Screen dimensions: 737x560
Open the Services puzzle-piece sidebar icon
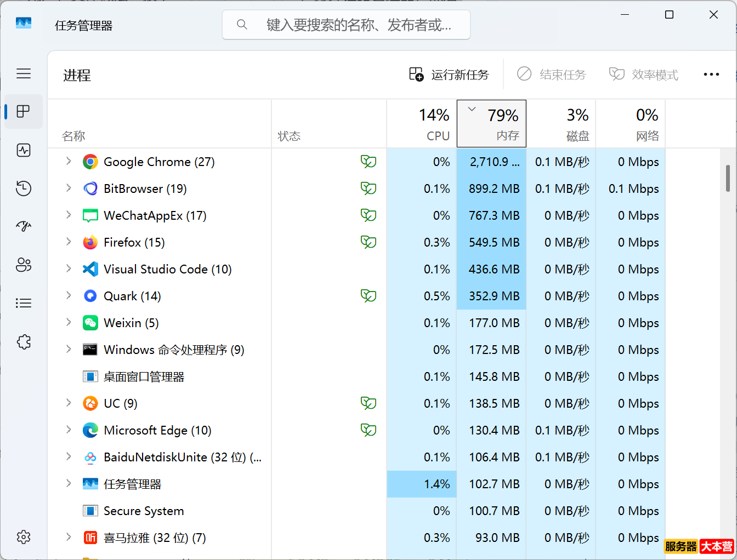click(24, 342)
